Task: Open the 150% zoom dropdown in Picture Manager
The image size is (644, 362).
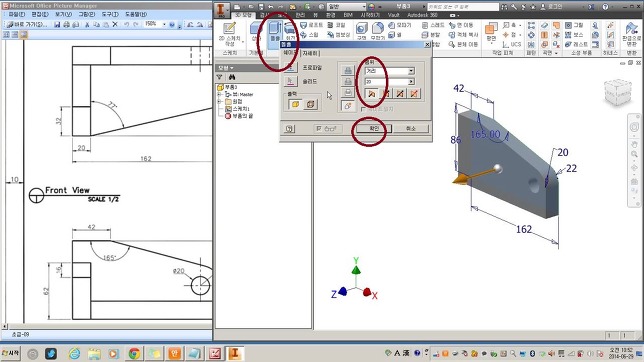Action: (164, 24)
